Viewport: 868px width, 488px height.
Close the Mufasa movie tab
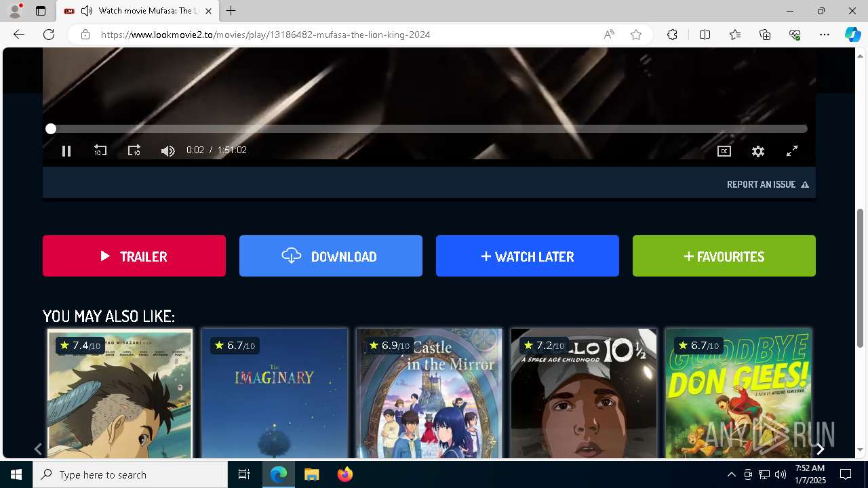(x=208, y=11)
